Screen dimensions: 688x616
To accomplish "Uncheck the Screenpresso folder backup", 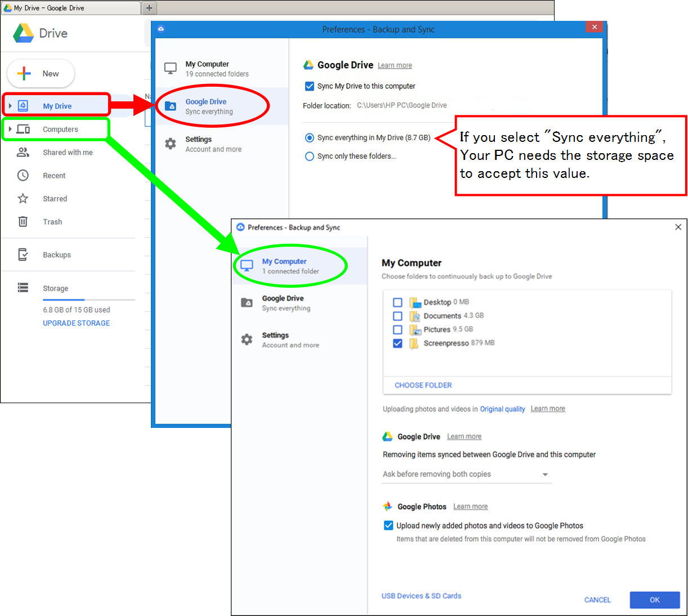I will click(397, 343).
